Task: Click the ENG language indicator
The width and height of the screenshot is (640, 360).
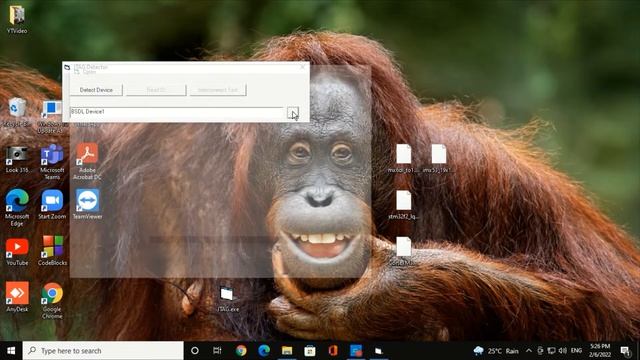Action: pos(576,351)
